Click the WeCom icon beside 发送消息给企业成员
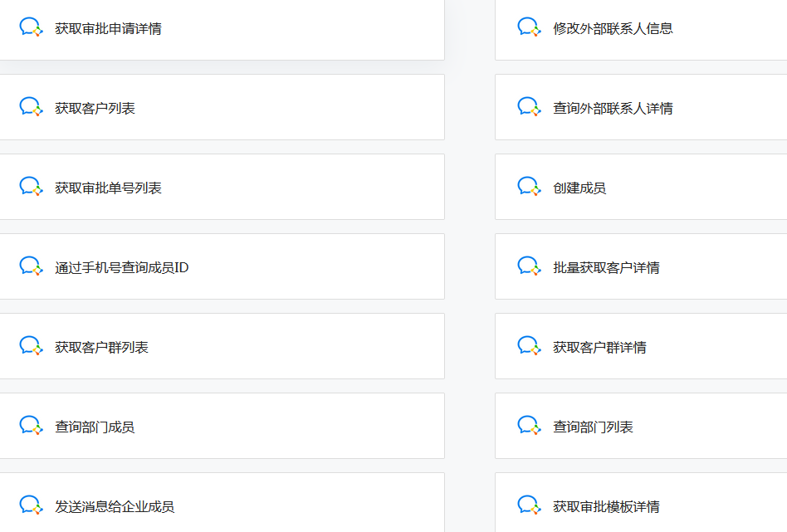 (x=31, y=505)
